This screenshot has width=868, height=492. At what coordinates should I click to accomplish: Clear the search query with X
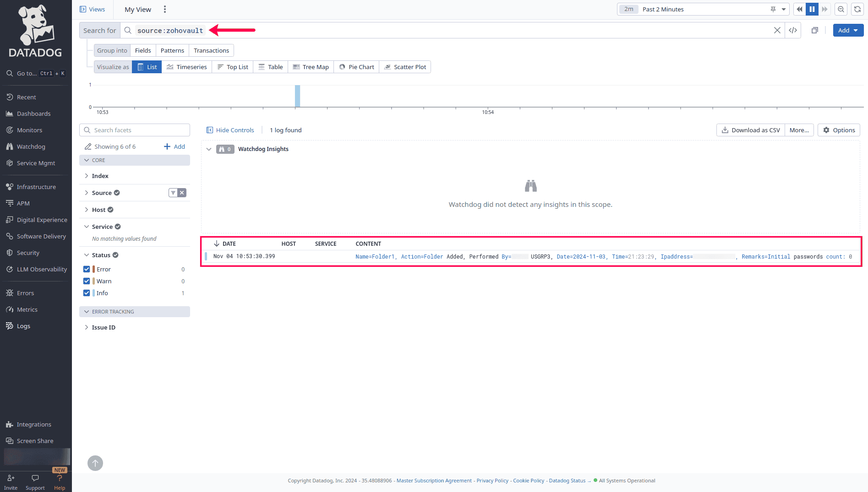click(777, 30)
